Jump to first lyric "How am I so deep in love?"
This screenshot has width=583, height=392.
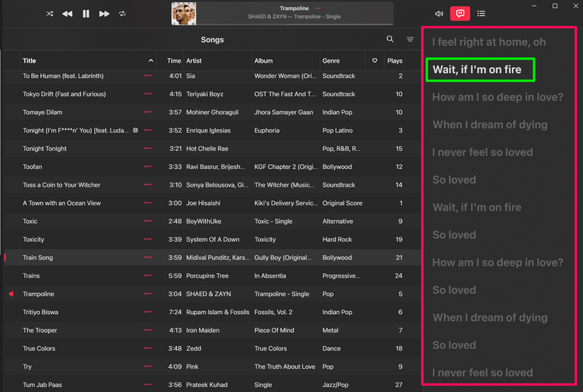click(498, 97)
